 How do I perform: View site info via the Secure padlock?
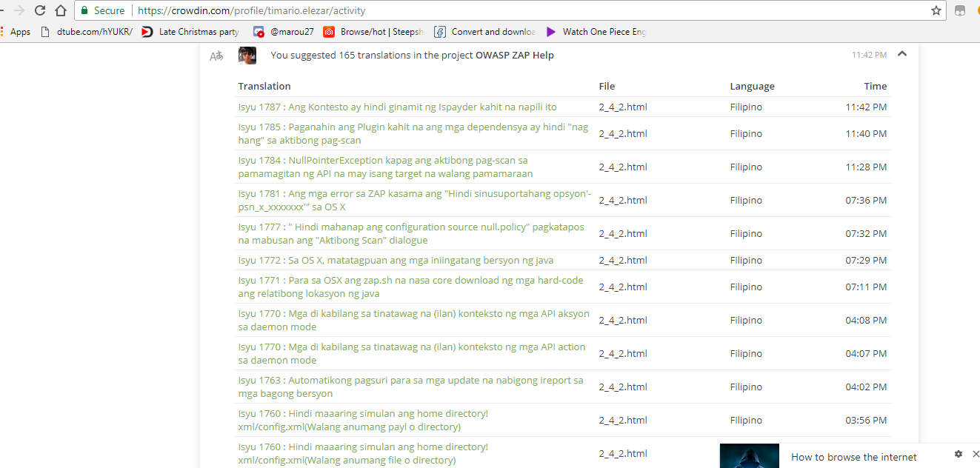point(102,11)
